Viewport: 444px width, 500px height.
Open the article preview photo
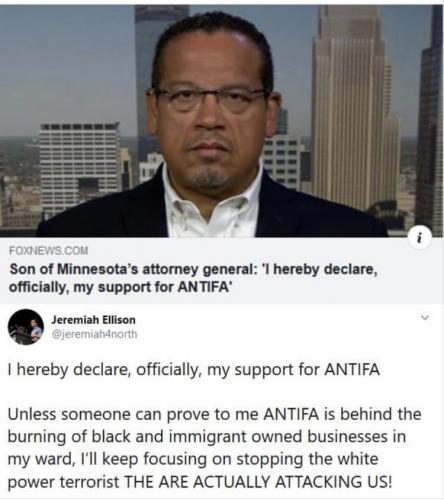[x=222, y=121]
